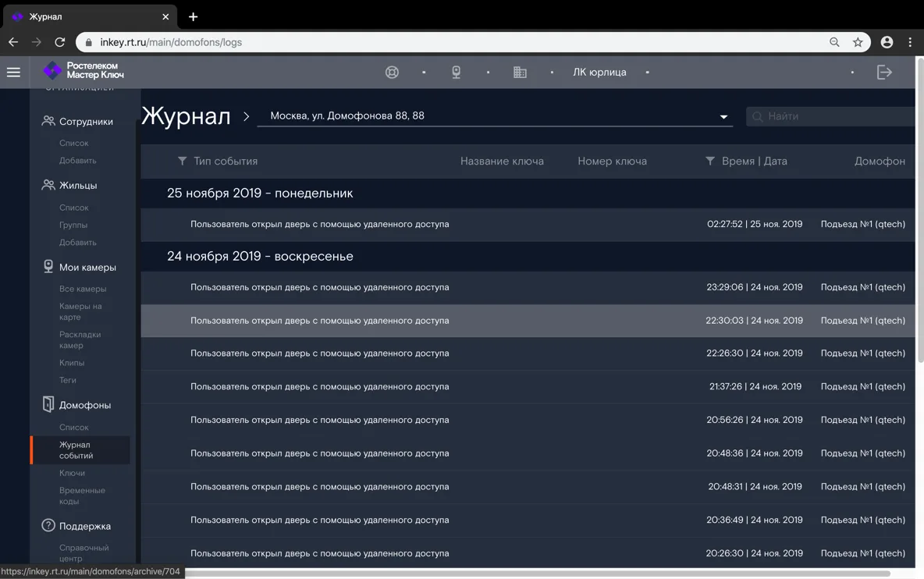Open Домофоны Список in sidebar
Image resolution: width=924 pixels, height=579 pixels.
pyautogui.click(x=73, y=427)
